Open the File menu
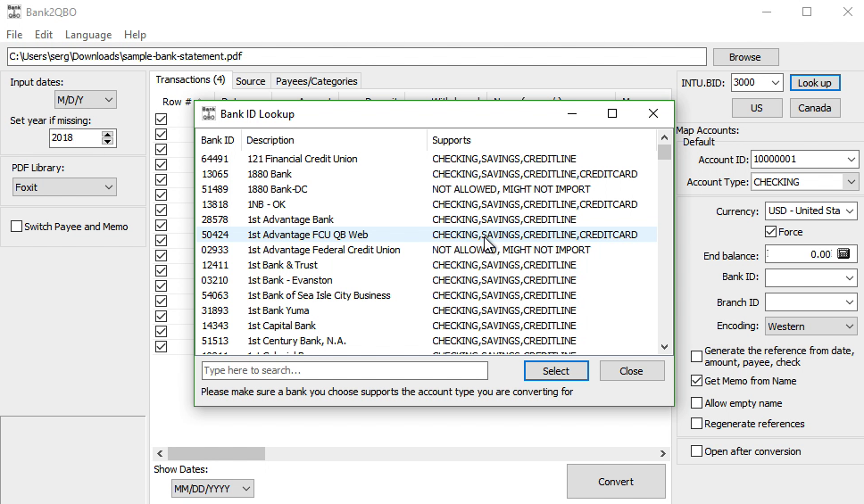 point(14,35)
